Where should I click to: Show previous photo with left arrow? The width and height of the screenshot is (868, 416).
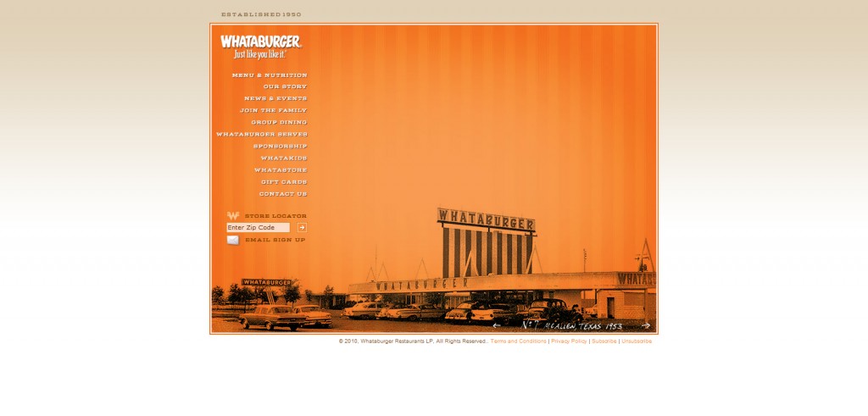coord(497,325)
